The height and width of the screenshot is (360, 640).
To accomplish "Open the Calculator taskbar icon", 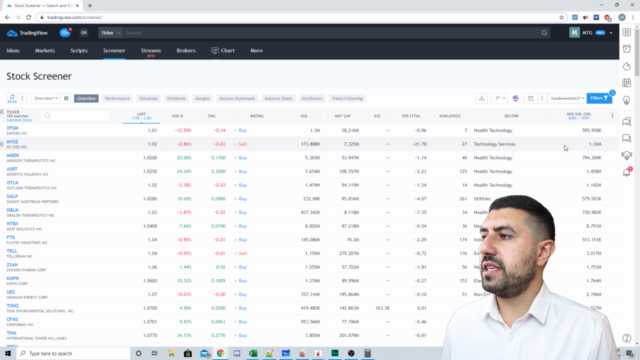I will tap(367, 353).
